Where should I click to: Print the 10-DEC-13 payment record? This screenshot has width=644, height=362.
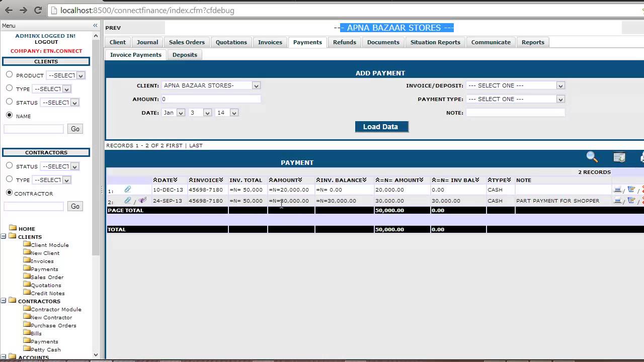(x=618, y=190)
